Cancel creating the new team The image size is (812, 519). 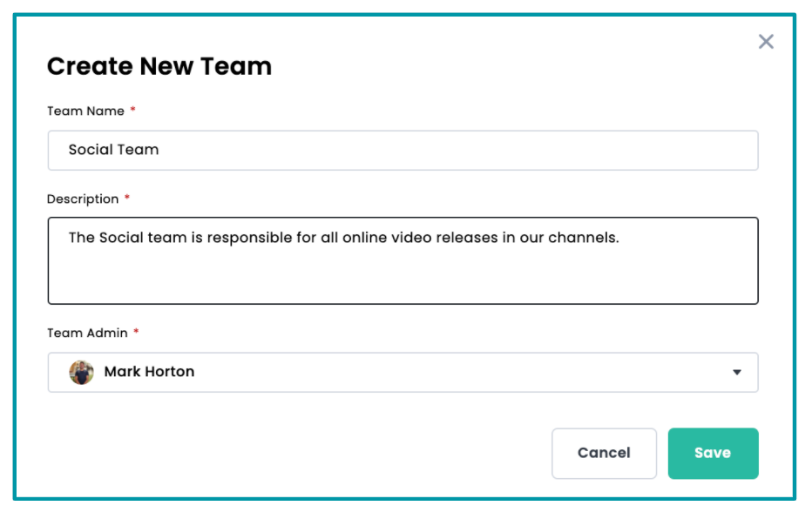[604, 453]
